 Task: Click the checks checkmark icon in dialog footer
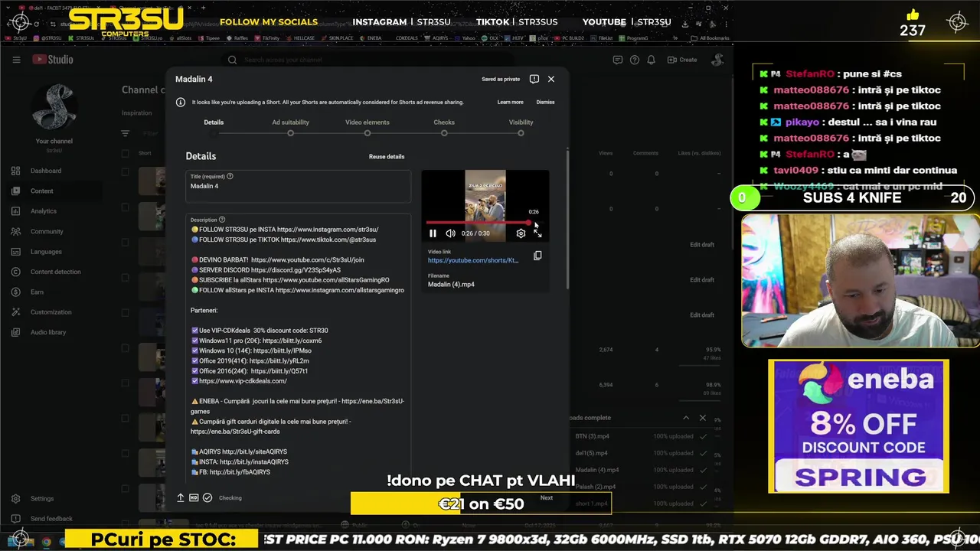(x=207, y=497)
